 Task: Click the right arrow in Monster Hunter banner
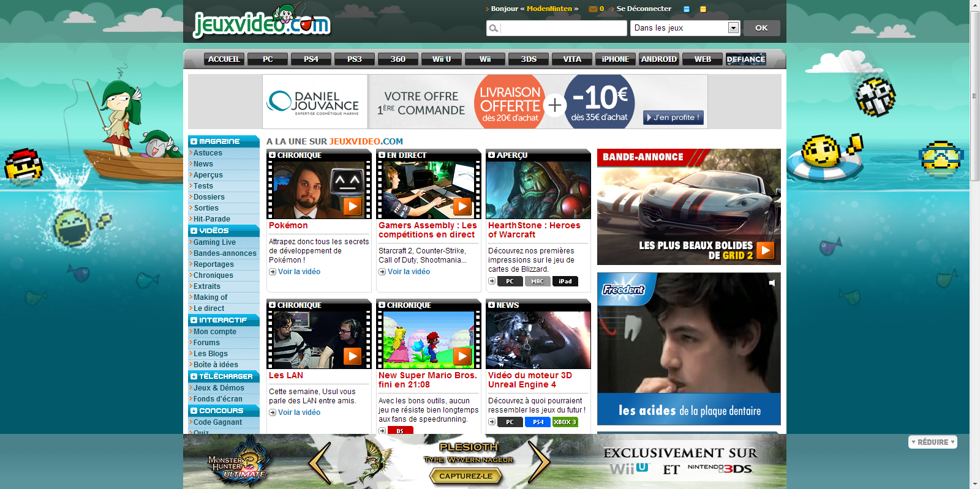pyautogui.click(x=539, y=463)
